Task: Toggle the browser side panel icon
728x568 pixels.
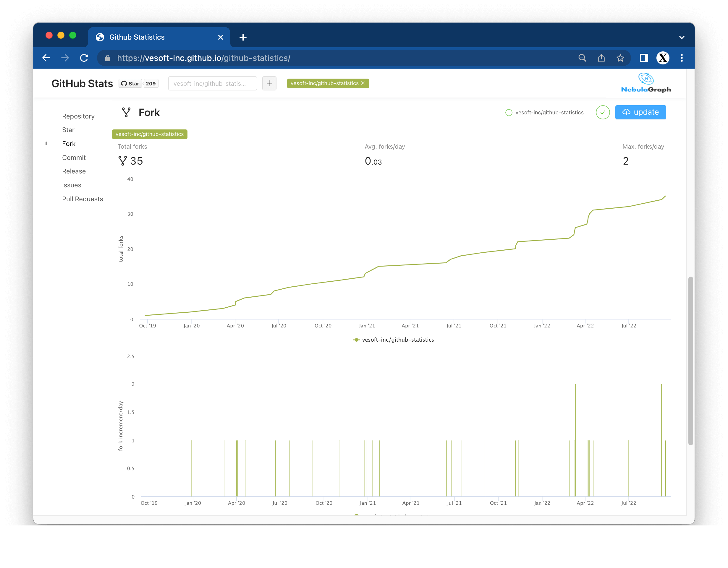Action: [x=644, y=58]
